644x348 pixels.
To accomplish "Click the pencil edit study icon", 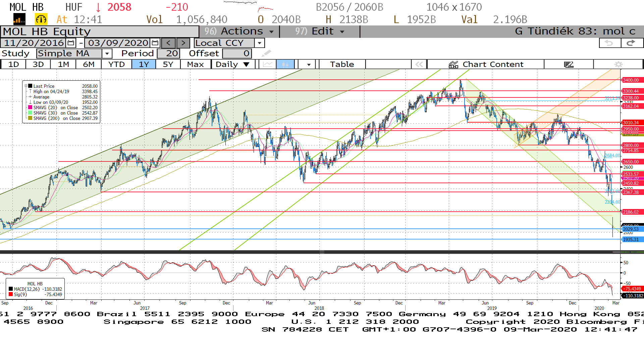I will (x=266, y=53).
